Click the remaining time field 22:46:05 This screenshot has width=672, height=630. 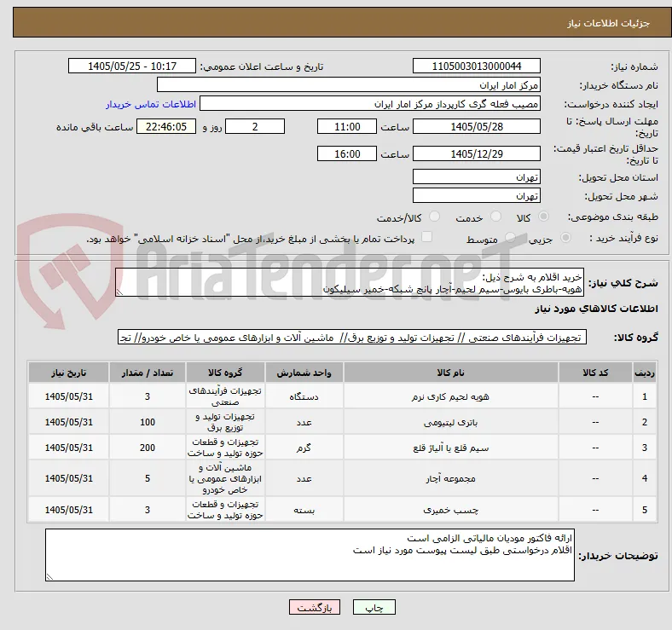[166, 126]
